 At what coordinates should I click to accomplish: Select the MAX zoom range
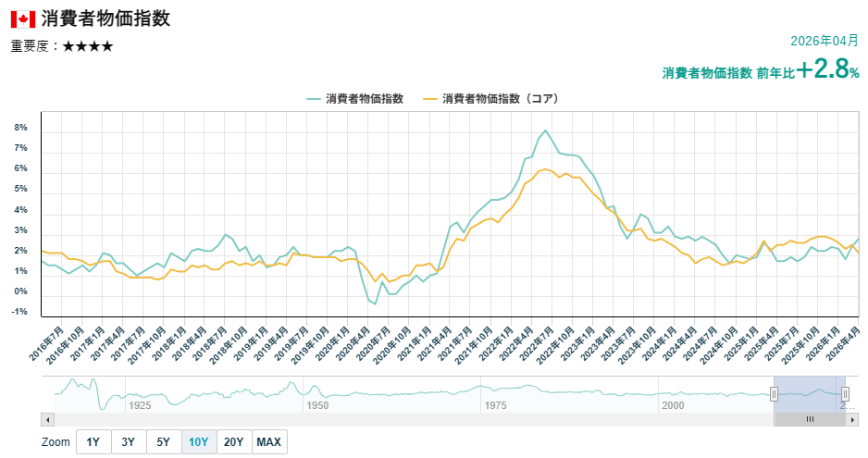pos(269,442)
